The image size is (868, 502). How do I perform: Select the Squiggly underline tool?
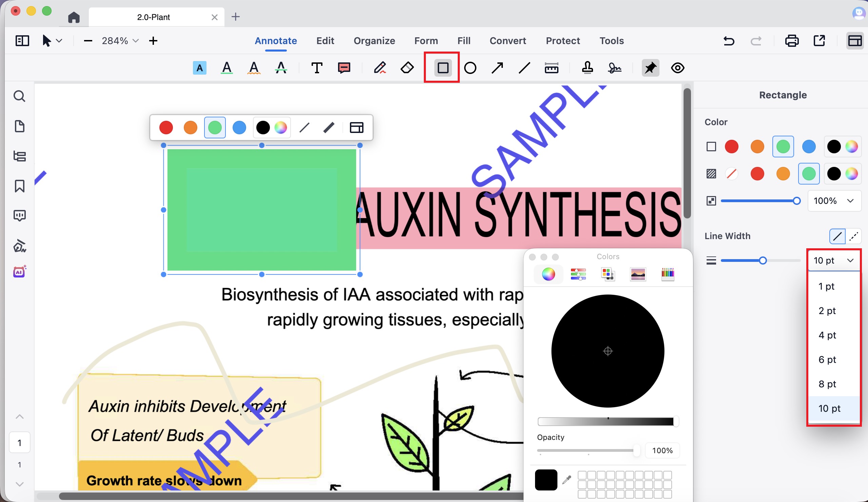[x=254, y=68]
